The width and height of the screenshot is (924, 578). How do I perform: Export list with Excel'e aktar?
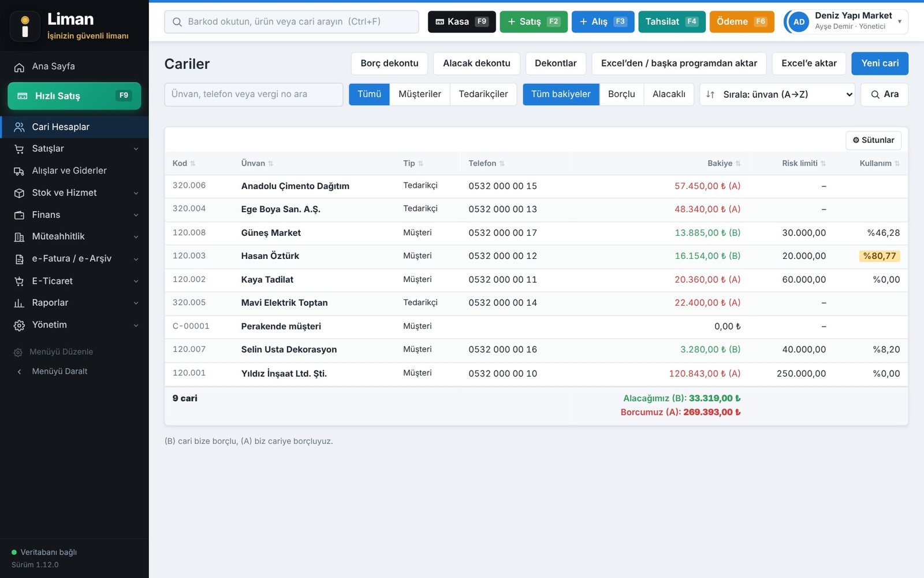(808, 64)
